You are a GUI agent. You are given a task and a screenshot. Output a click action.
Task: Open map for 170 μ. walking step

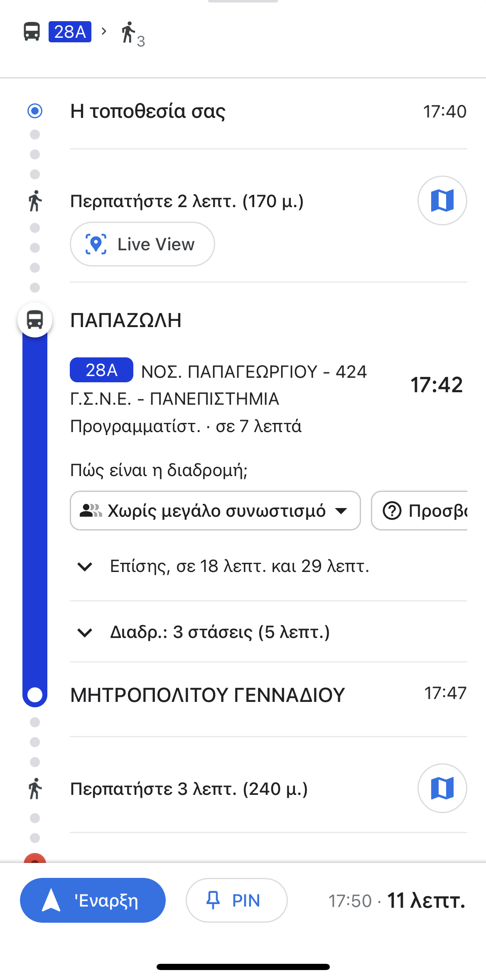pyautogui.click(x=442, y=200)
